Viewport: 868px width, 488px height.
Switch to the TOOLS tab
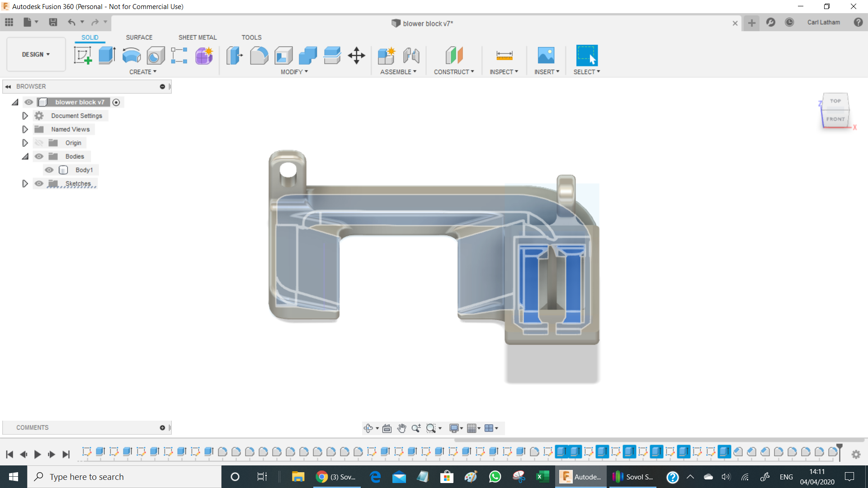[251, 38]
